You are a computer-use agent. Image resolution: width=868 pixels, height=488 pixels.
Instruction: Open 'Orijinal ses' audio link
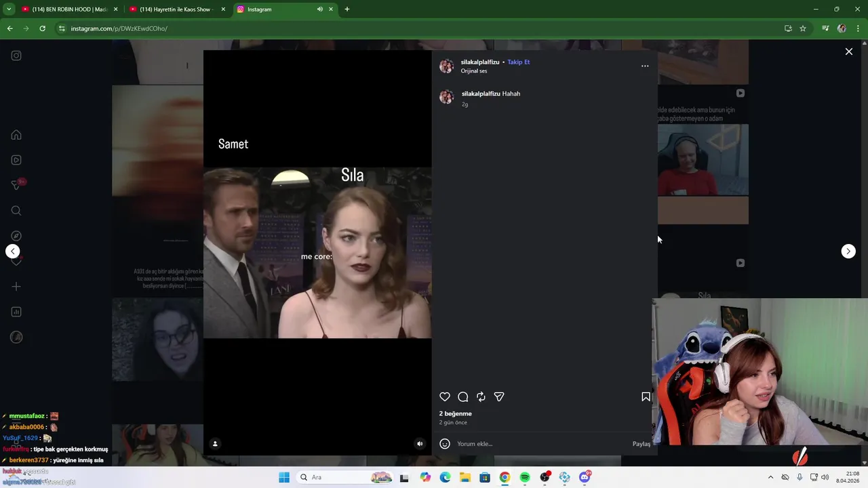click(474, 71)
